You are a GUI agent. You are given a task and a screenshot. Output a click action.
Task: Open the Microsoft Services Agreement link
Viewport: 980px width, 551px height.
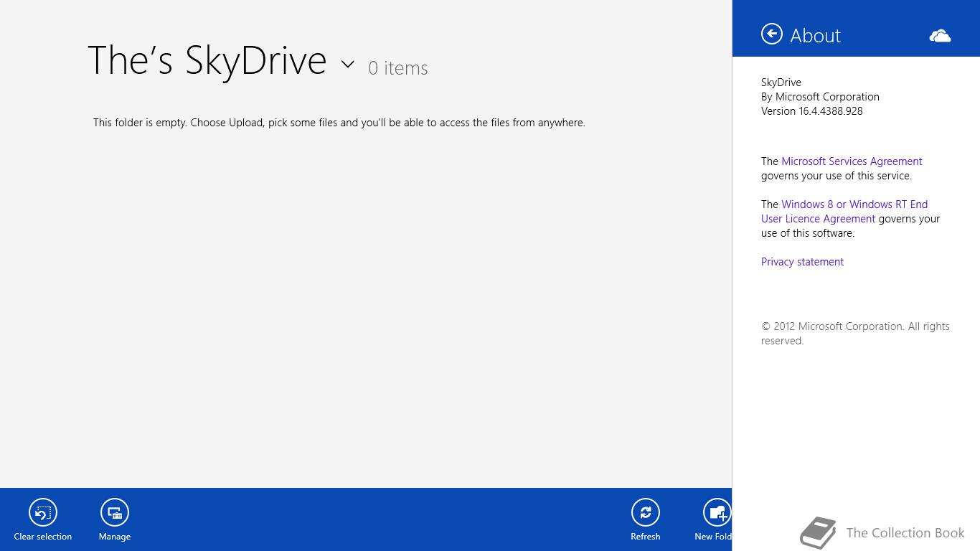(852, 161)
